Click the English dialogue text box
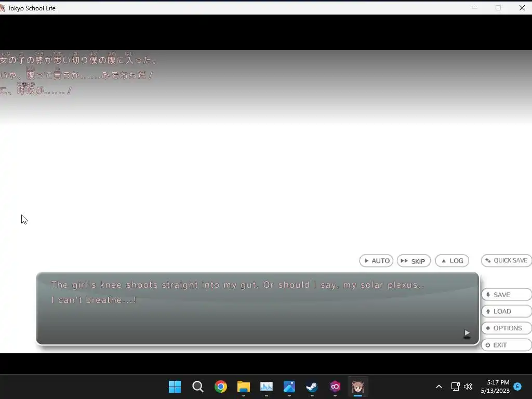 pyautogui.click(x=258, y=308)
